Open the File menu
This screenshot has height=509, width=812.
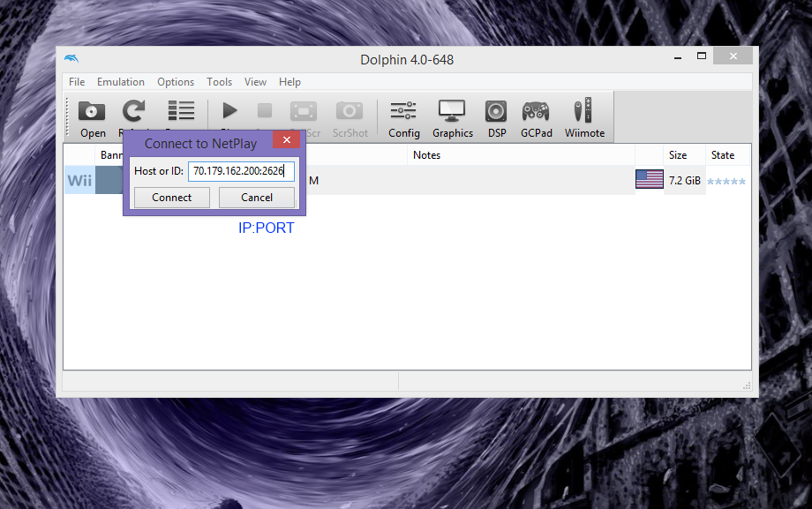pos(77,82)
